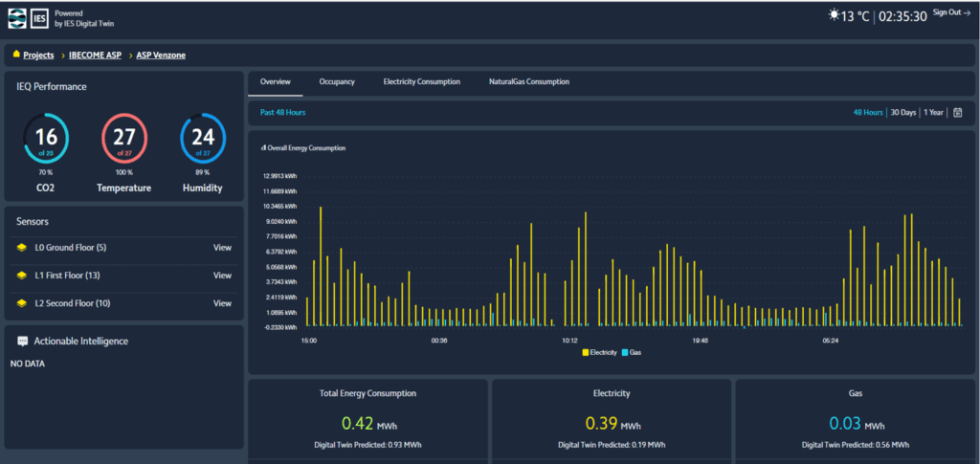The width and height of the screenshot is (980, 464).
Task: Click the Actionable Intelligence chat icon
Action: coord(22,341)
